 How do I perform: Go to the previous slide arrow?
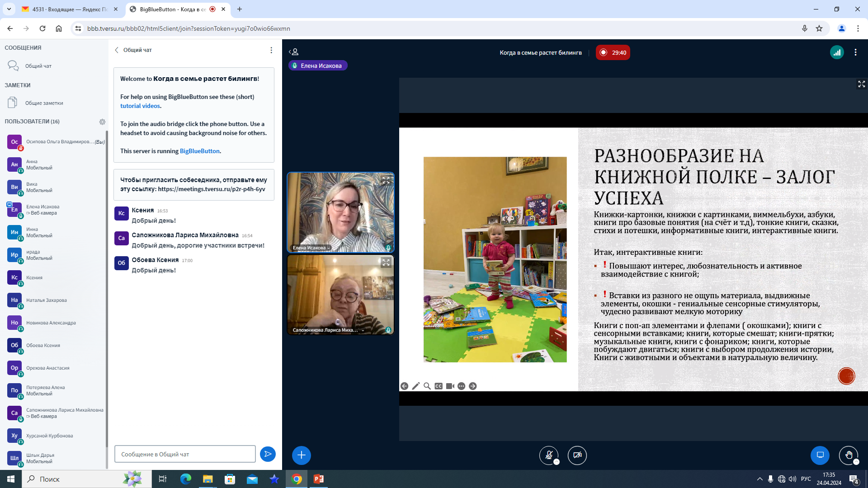(404, 386)
